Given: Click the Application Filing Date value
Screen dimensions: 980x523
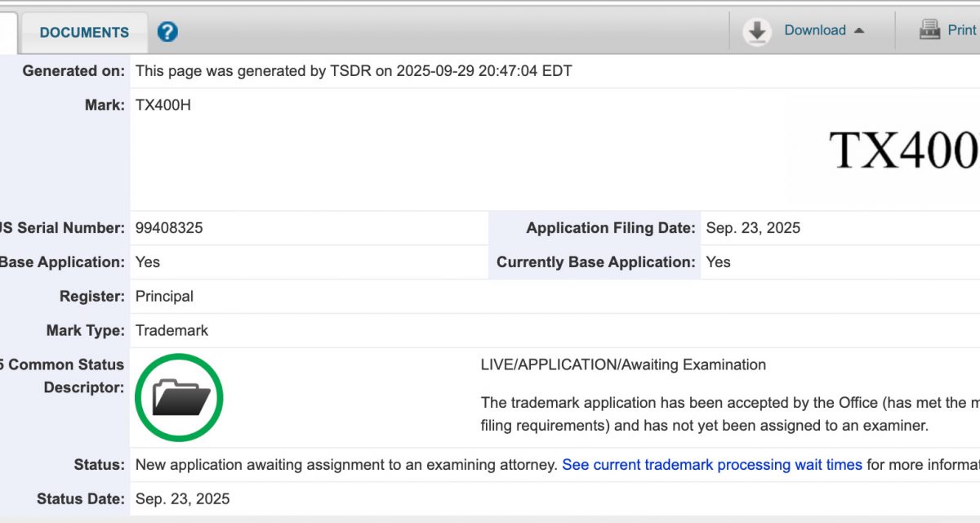Looking at the screenshot, I should 753,228.
